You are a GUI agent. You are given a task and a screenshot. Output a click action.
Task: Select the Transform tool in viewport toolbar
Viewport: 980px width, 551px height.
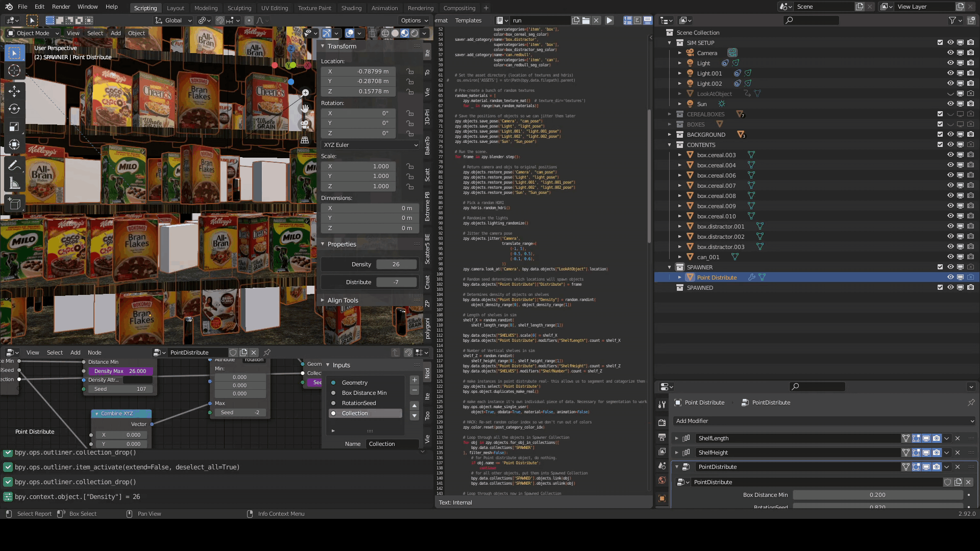point(14,144)
